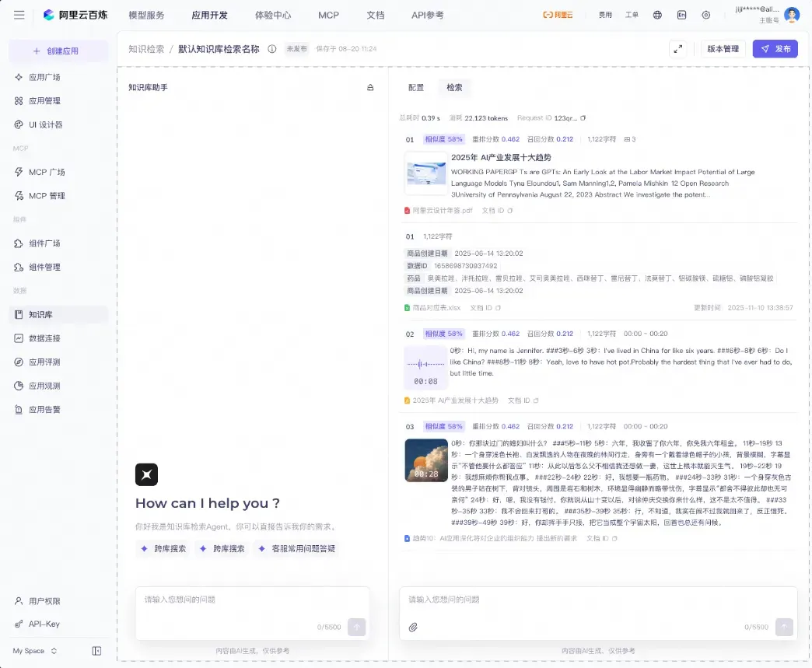The width and height of the screenshot is (812, 668).
Task: Select the 客服常用问题答疑 suggestion chip
Action: [x=297, y=548]
